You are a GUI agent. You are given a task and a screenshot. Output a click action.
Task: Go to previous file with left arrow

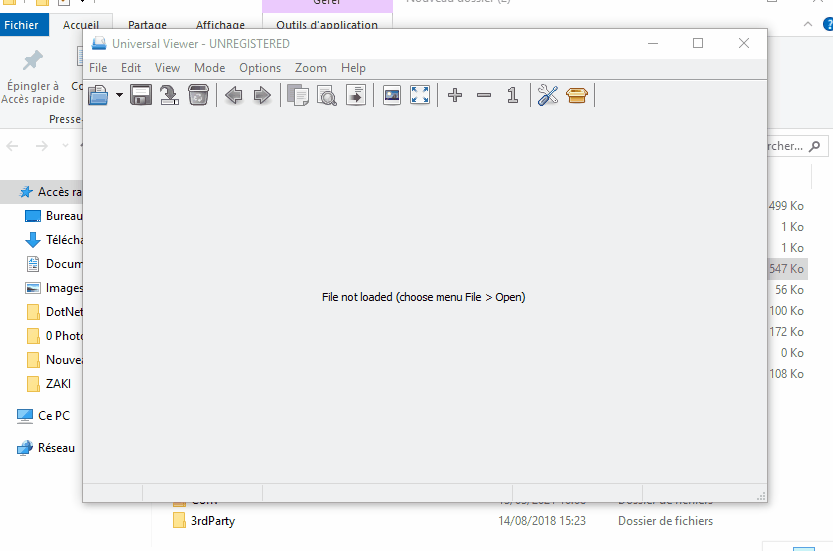click(x=234, y=96)
